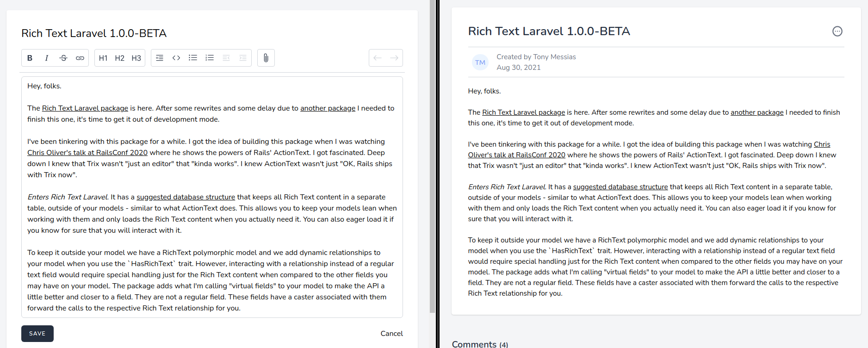Create a numbered list
The height and width of the screenshot is (348, 868).
pyautogui.click(x=210, y=58)
